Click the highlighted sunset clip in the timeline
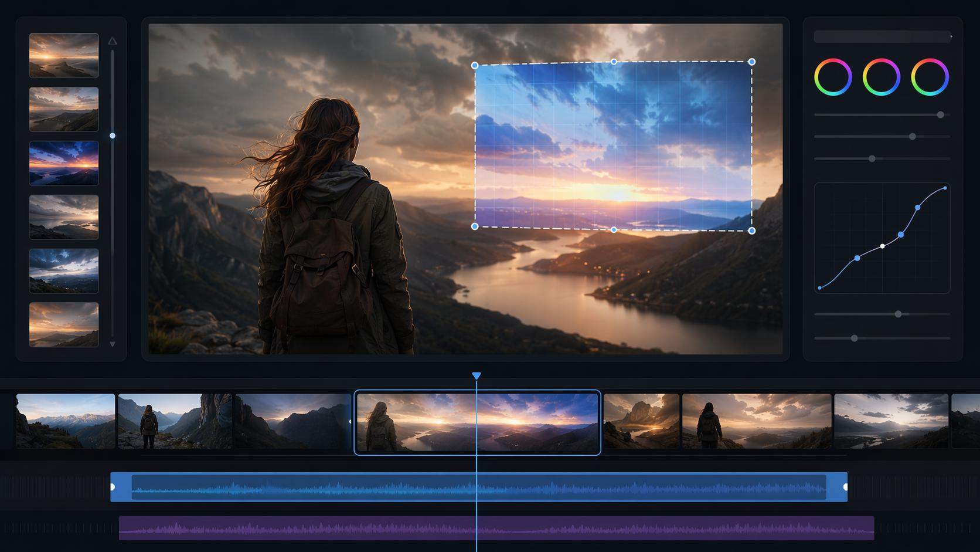Screen dimensions: 980x552 point(478,422)
